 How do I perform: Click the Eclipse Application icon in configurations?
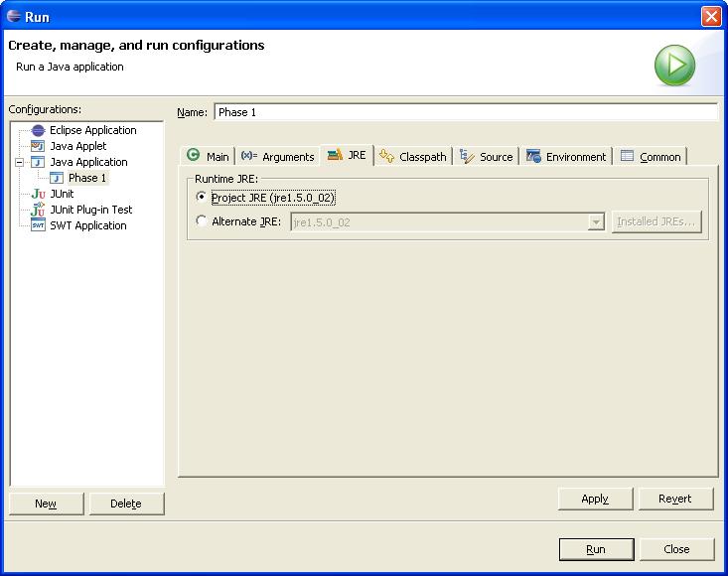[x=38, y=130]
